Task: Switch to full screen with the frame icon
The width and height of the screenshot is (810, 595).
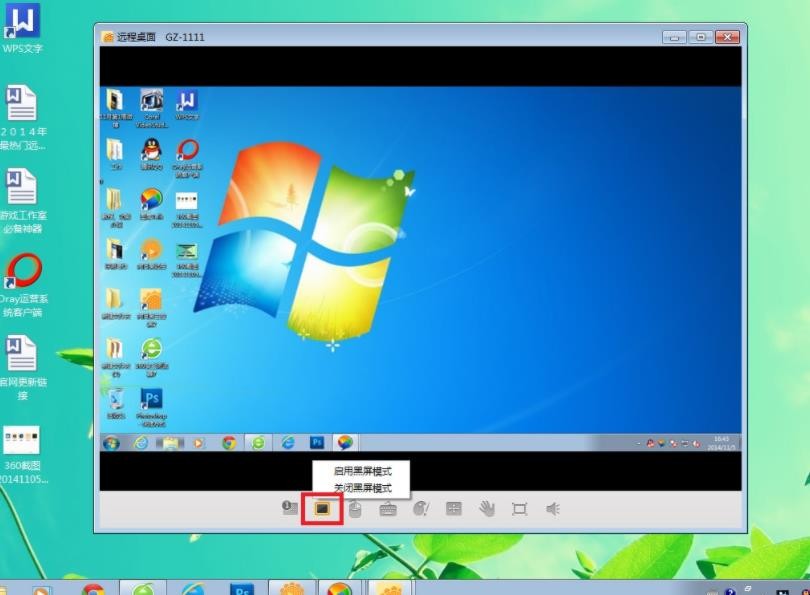Action: coord(519,509)
